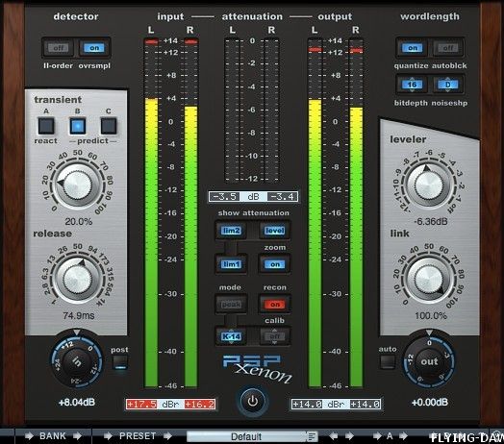Click the 74.9ms release value
The image size is (504, 444).
coord(79,316)
